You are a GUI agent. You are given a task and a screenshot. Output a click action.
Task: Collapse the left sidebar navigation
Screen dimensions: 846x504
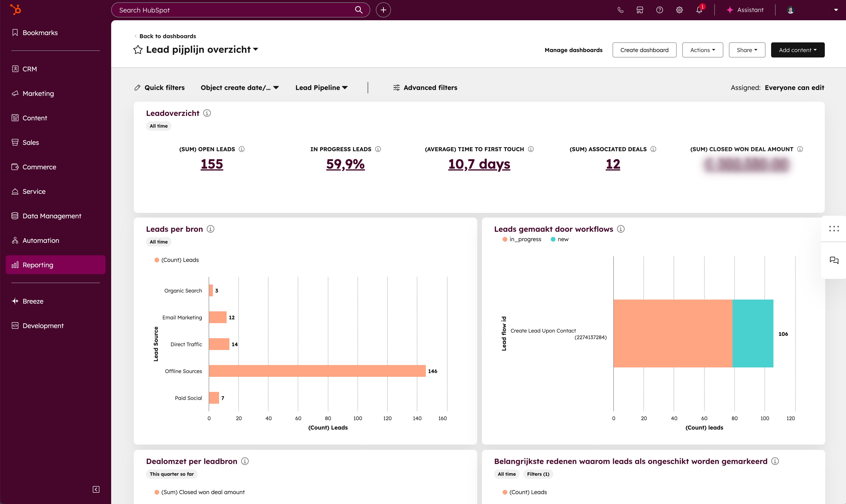click(96, 489)
